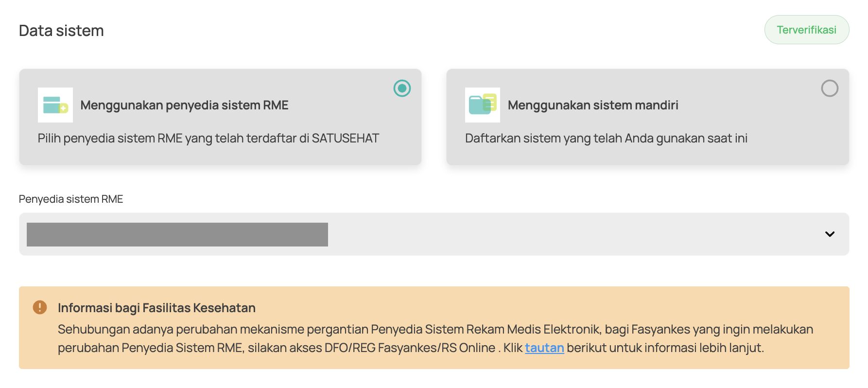Open the Penyedia sistem RME combo box
This screenshot has width=868, height=388.
pyautogui.click(x=434, y=234)
